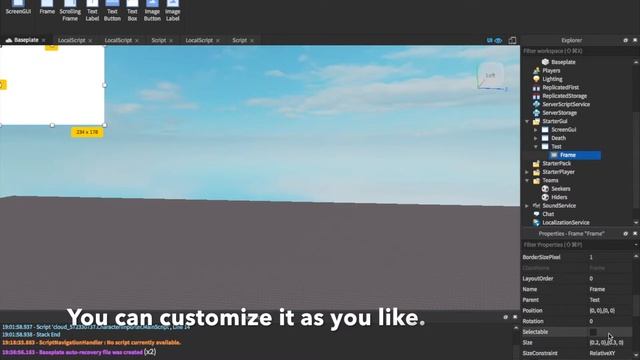640x360 pixels.
Task: Edit the BorderSizePixel value
Action: point(610,257)
